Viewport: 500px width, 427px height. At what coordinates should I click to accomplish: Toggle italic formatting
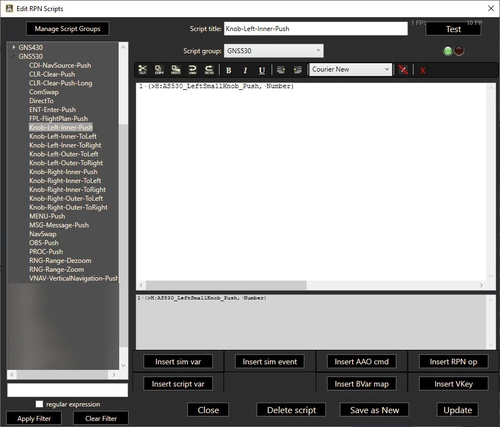[245, 70]
